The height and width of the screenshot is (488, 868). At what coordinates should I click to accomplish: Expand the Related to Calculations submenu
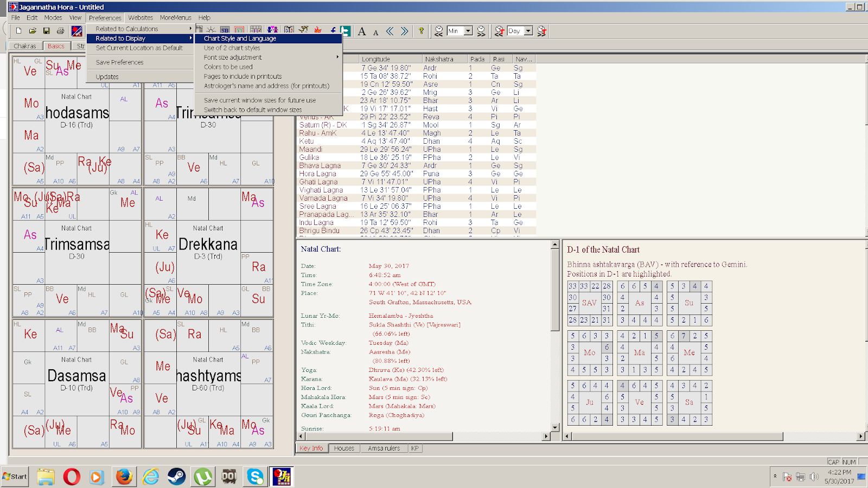click(x=140, y=29)
